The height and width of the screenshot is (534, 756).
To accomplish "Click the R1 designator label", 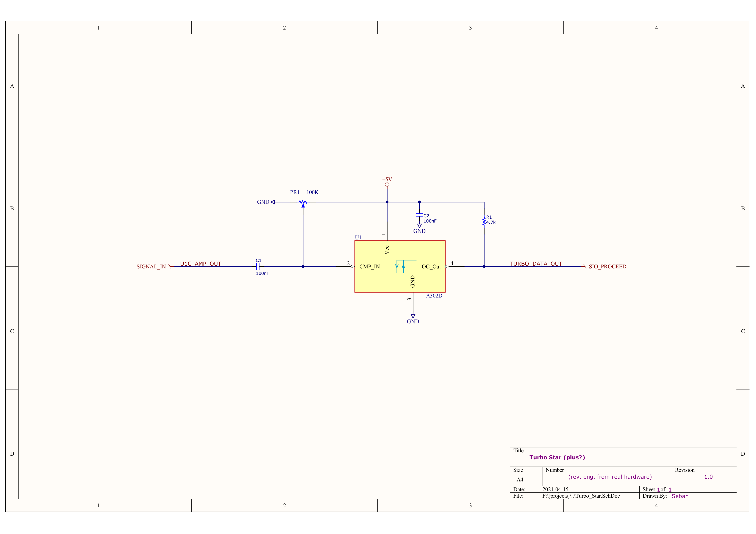I will [x=489, y=217].
